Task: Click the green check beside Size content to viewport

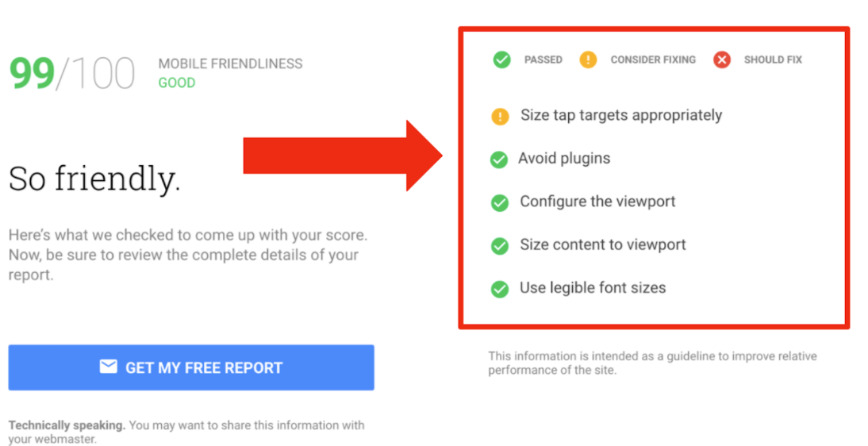Action: tap(499, 246)
